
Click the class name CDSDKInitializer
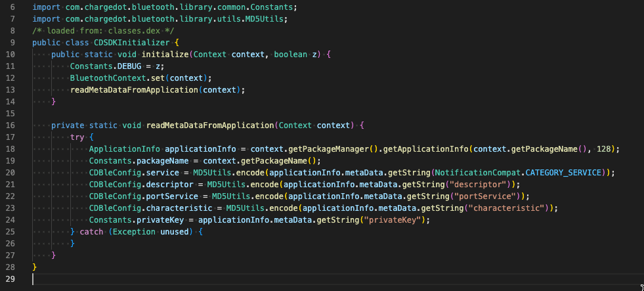click(132, 42)
